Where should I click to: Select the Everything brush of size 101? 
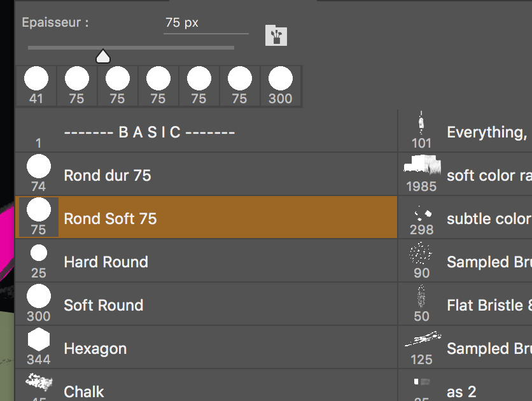click(486, 132)
